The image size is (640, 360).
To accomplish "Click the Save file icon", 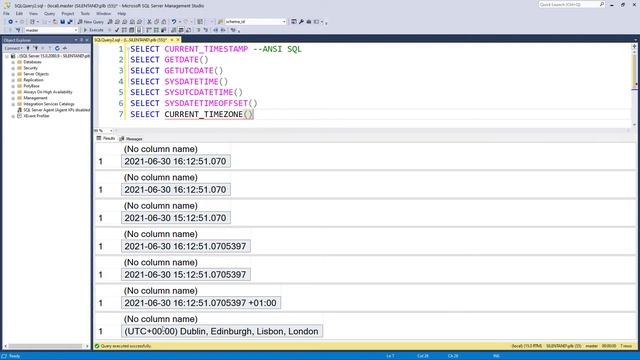I will click(62, 22).
